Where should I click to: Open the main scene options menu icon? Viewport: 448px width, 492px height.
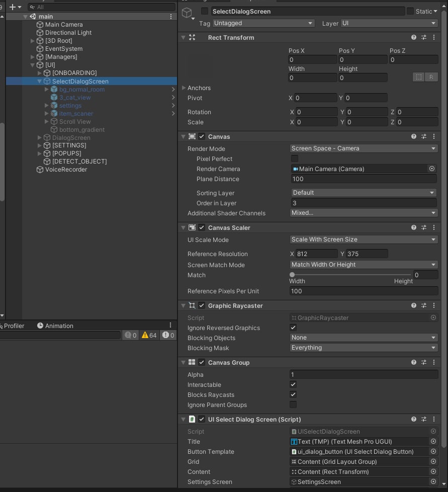[x=171, y=17]
